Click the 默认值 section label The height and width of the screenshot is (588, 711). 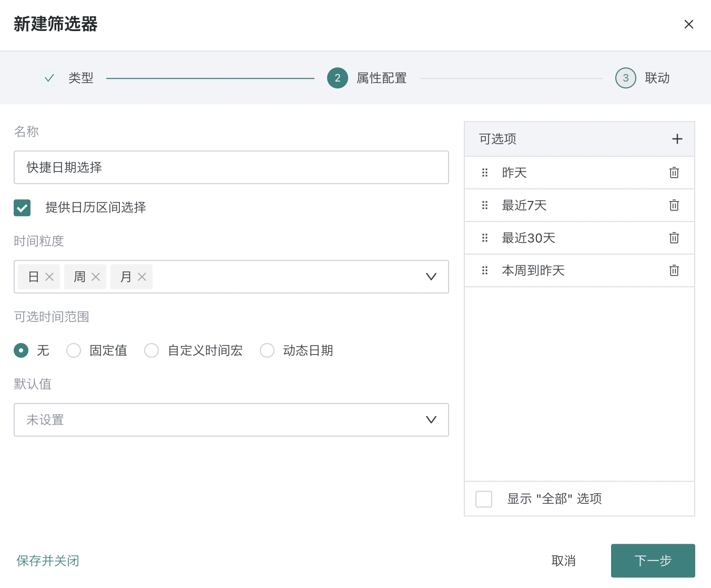[x=33, y=384]
